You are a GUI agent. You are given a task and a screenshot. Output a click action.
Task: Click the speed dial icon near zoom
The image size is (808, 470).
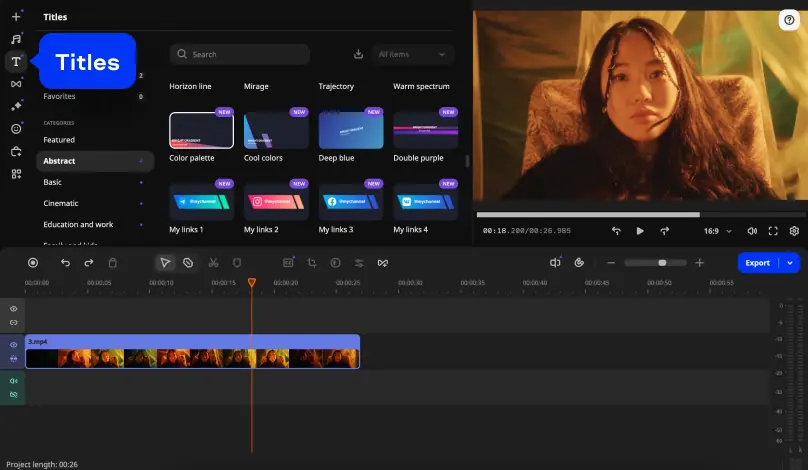tap(579, 262)
